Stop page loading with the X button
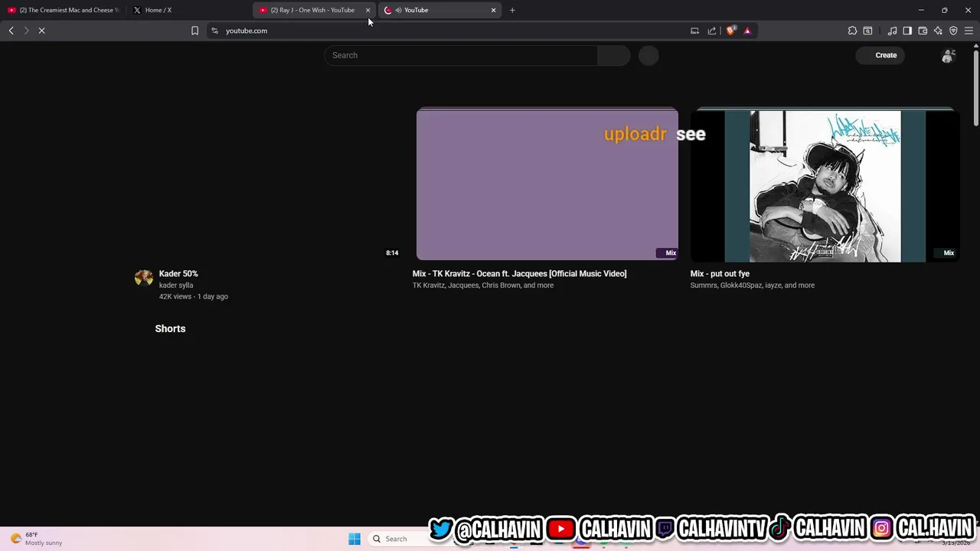This screenshot has width=980, height=551. click(x=42, y=31)
